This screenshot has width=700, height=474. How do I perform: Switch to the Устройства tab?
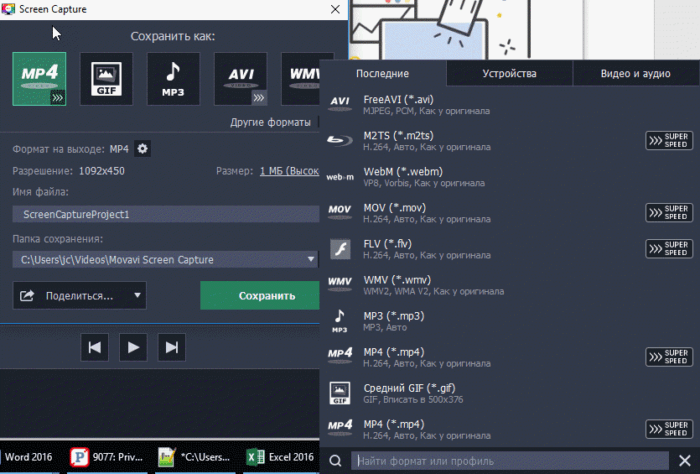[x=509, y=74]
